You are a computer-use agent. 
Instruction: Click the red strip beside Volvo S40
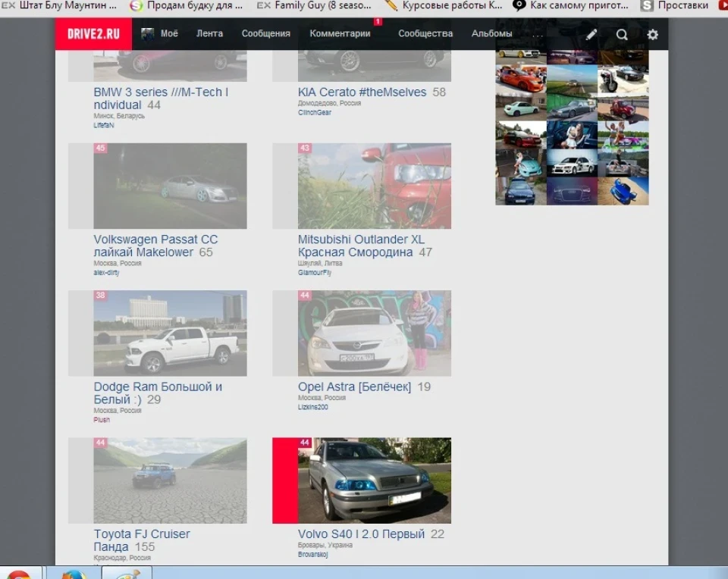coord(285,480)
